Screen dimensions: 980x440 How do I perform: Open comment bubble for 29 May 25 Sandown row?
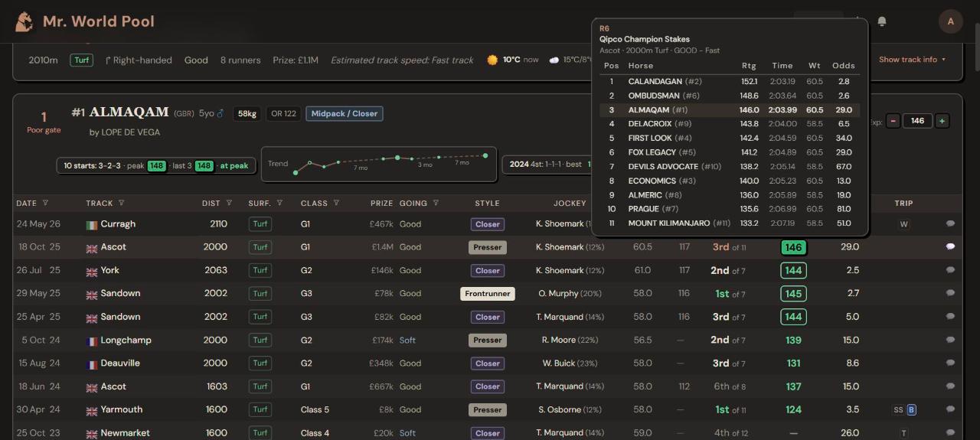tap(950, 294)
